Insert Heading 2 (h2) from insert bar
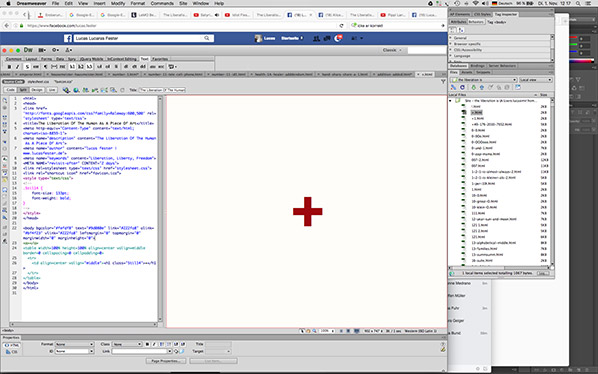598x374 pixels. 80,67
